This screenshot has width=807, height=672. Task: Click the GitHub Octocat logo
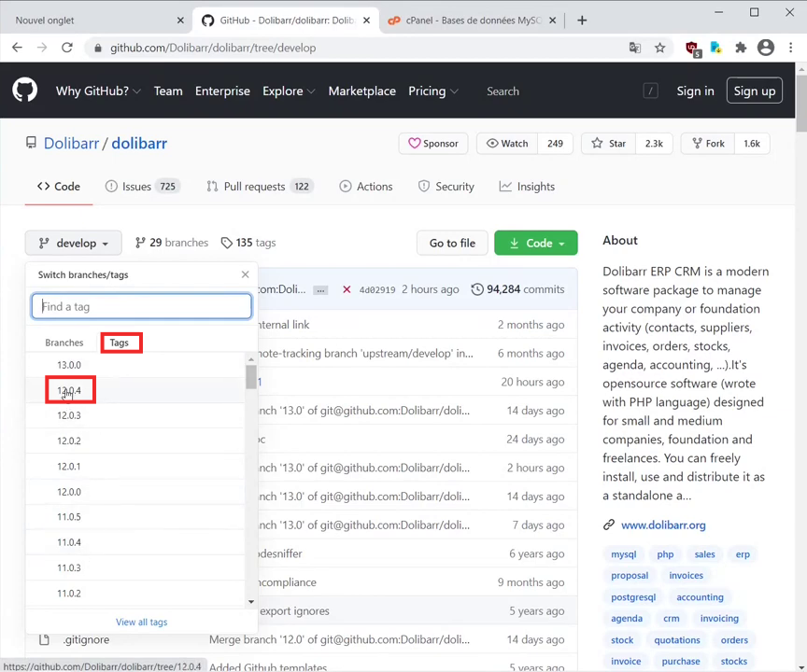pos(25,91)
